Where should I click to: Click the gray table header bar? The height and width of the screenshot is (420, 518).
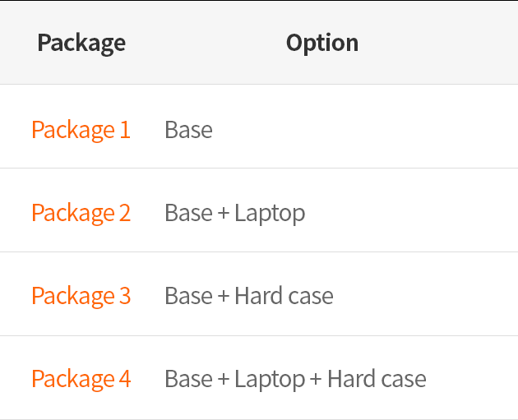[259, 42]
